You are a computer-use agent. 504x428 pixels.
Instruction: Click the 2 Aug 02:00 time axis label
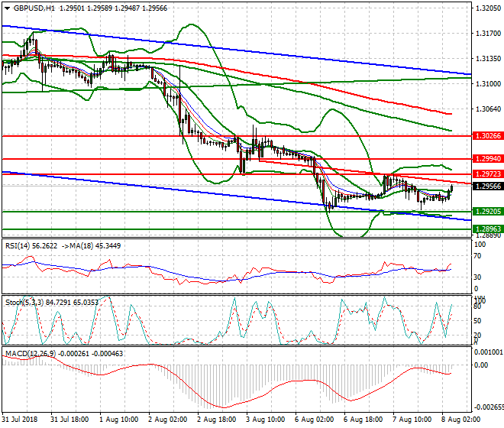click(x=167, y=420)
